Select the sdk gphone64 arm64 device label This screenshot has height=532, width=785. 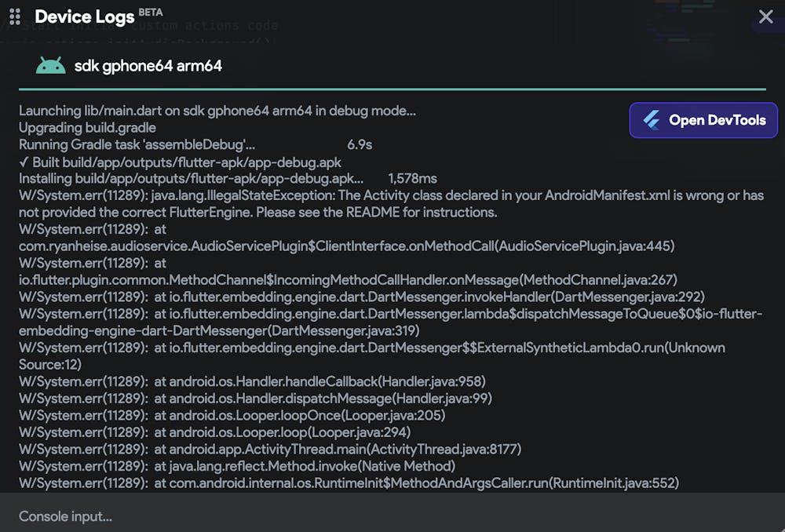click(x=148, y=66)
